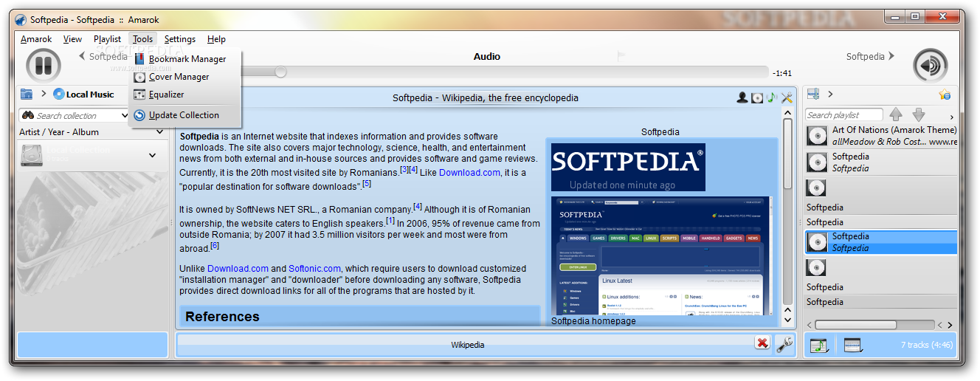This screenshot has height=381, width=980.
Task: Open the Help menu
Action: 216,39
